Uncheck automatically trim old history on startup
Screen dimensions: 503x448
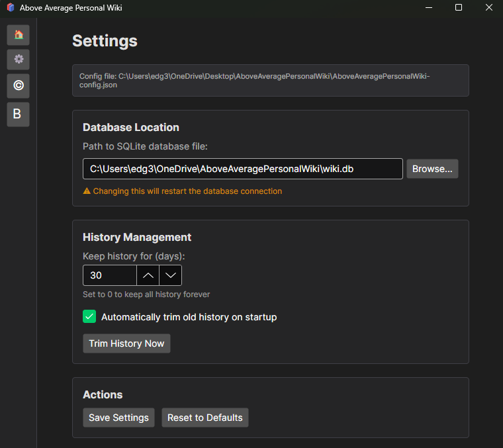[x=89, y=316]
